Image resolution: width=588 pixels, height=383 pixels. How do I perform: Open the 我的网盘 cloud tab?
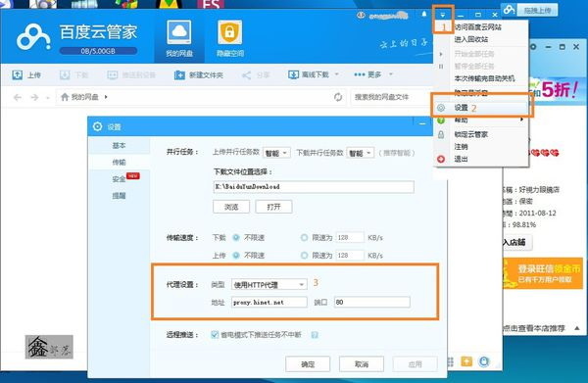click(179, 38)
